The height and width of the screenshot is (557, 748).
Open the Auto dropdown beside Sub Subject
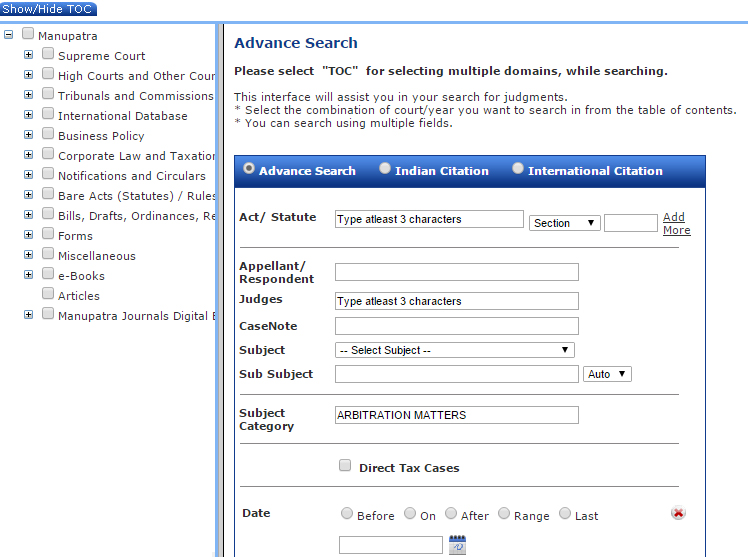(x=607, y=374)
